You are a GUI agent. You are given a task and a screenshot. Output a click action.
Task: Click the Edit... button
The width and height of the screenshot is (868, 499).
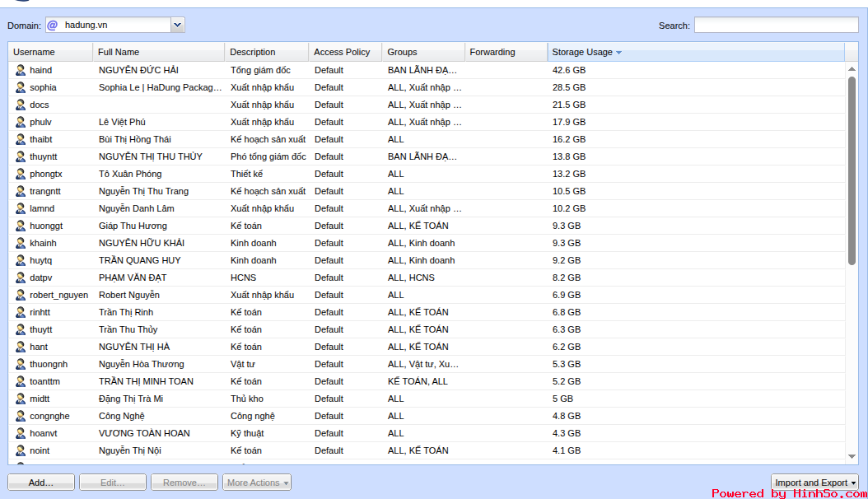[113, 483]
